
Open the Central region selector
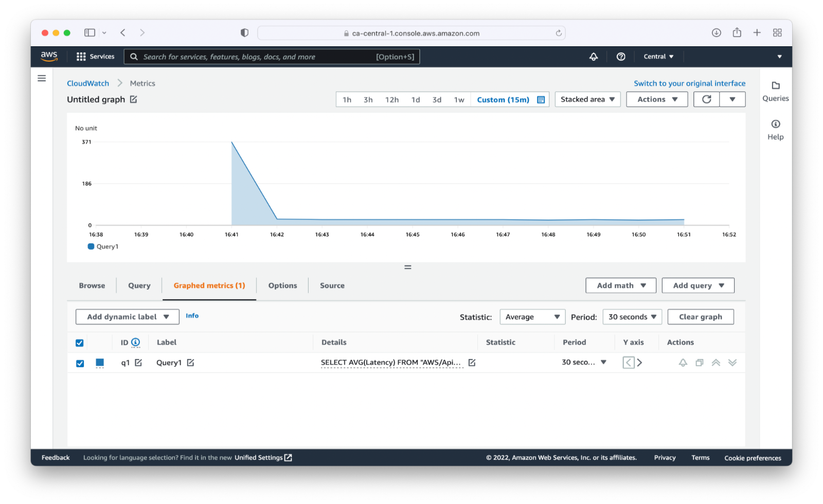[658, 57]
